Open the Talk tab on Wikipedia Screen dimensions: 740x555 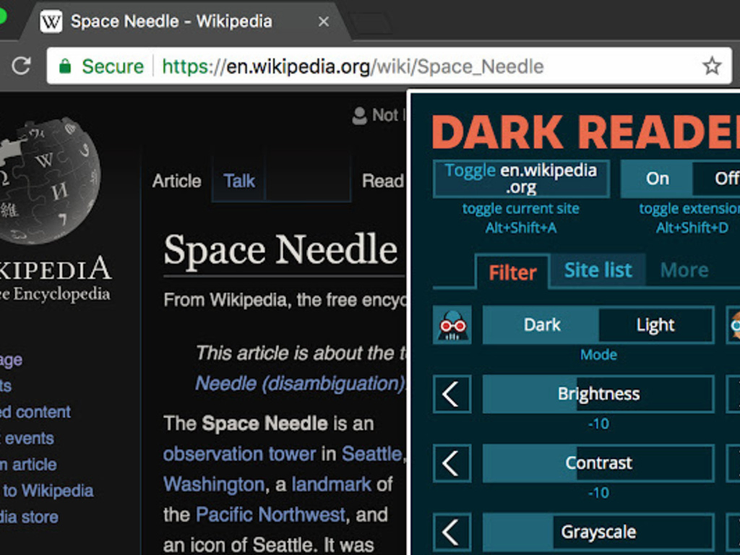(x=239, y=181)
